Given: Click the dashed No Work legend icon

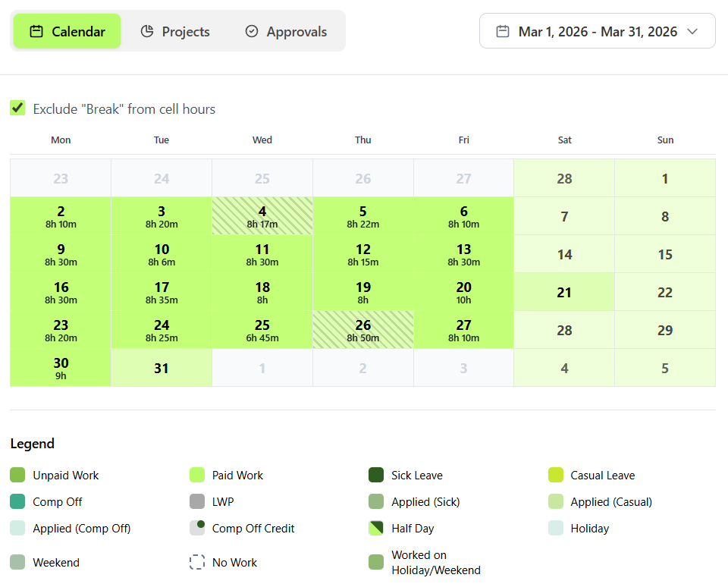Looking at the screenshot, I should point(197,562).
